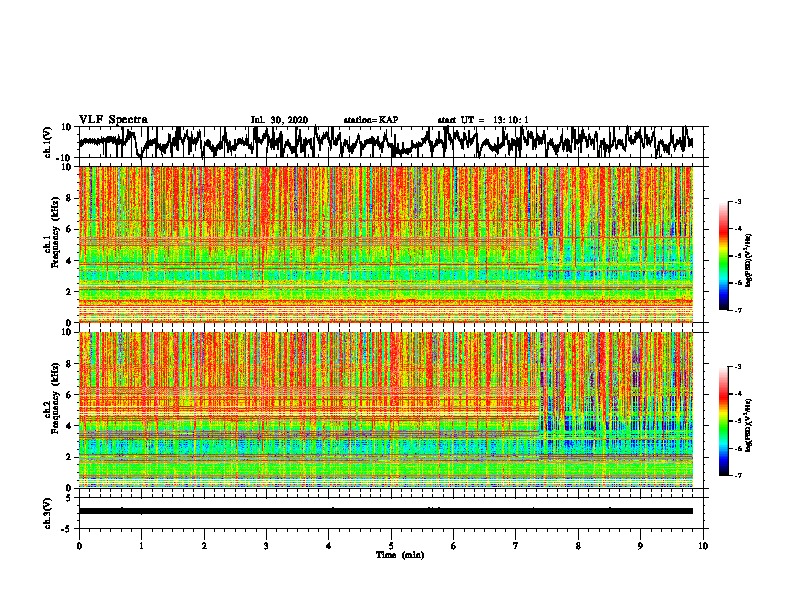Click the time axis tick label 9
The height and width of the screenshot is (612, 792).
(x=640, y=546)
